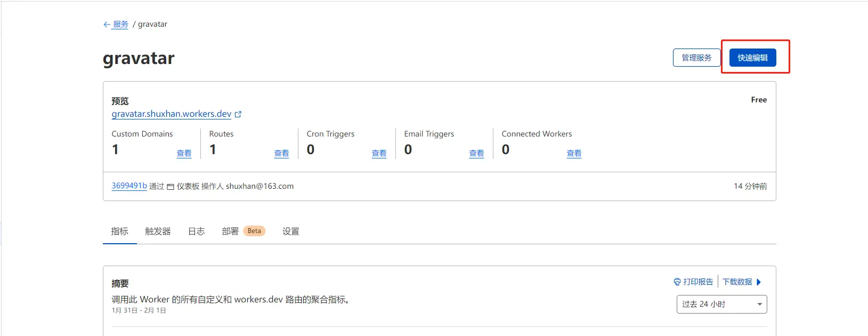
Task: View Connected Workers via its 查看 link
Action: 574,153
